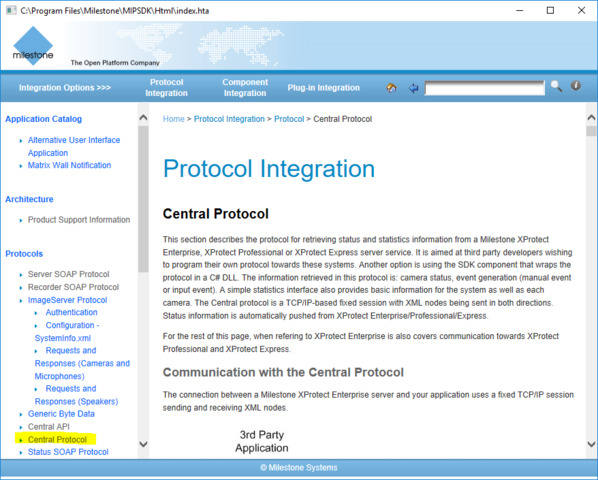This screenshot has height=480, width=598.
Task: Click the Milestone diamond logo
Action: click(x=33, y=45)
